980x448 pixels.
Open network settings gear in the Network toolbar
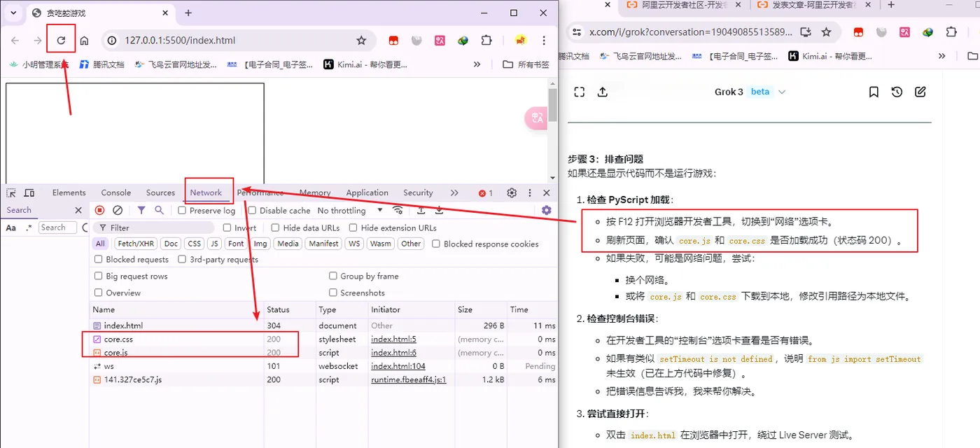click(547, 210)
